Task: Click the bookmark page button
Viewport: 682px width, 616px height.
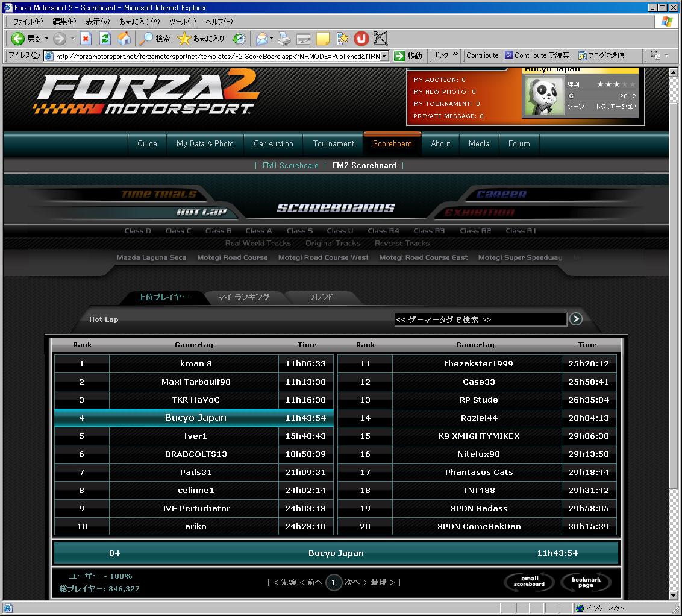Action: tap(586, 582)
